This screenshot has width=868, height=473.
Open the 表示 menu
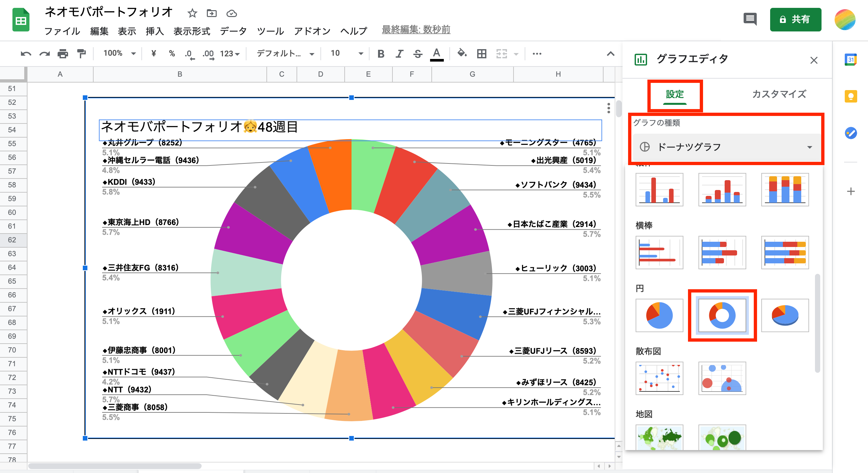(127, 31)
